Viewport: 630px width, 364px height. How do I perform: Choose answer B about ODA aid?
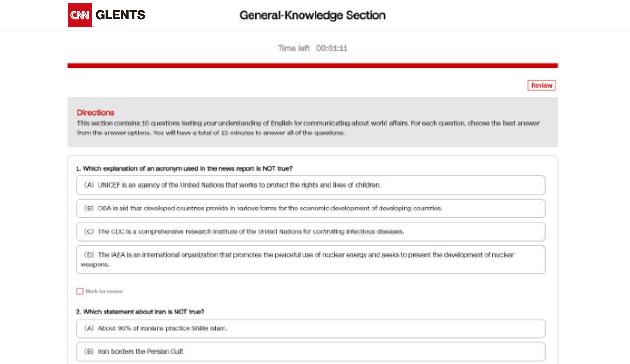click(x=310, y=209)
